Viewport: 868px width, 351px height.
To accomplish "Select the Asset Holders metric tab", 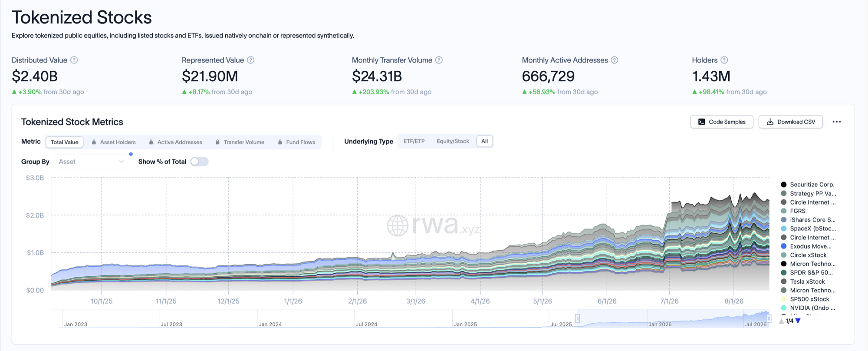I will click(114, 142).
